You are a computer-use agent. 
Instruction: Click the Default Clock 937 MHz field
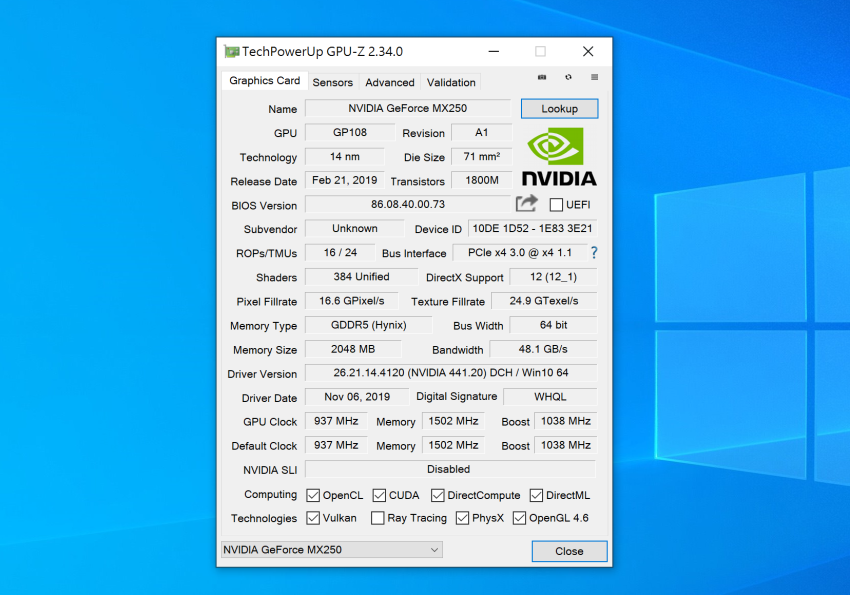click(336, 445)
